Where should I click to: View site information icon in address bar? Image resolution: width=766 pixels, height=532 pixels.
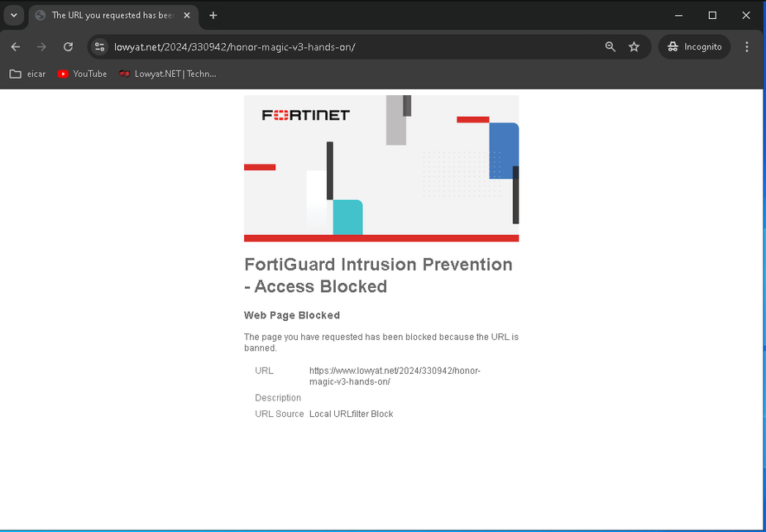pyautogui.click(x=99, y=47)
